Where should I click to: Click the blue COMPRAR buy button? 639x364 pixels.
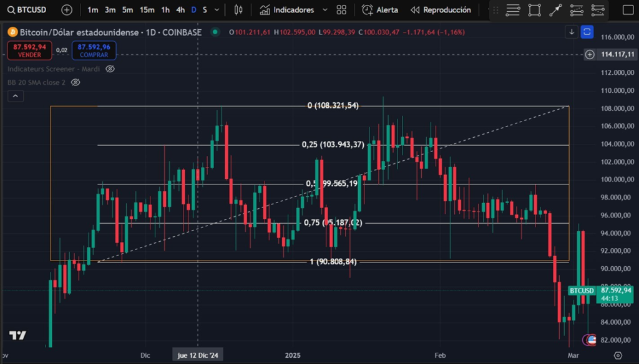94,50
